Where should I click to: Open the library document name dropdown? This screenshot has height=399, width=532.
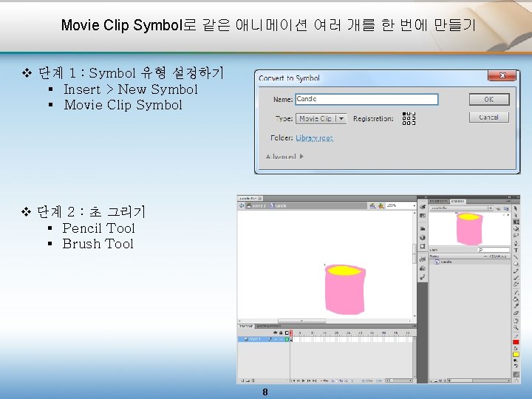click(461, 208)
